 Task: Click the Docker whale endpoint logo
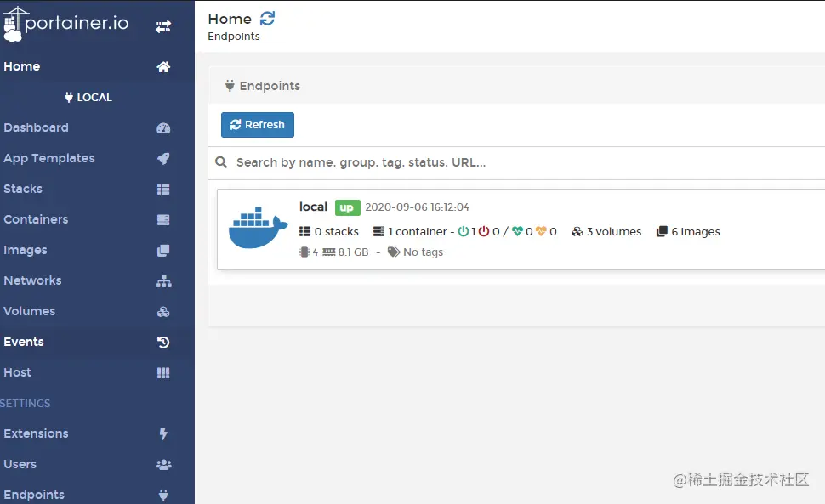pos(259,227)
